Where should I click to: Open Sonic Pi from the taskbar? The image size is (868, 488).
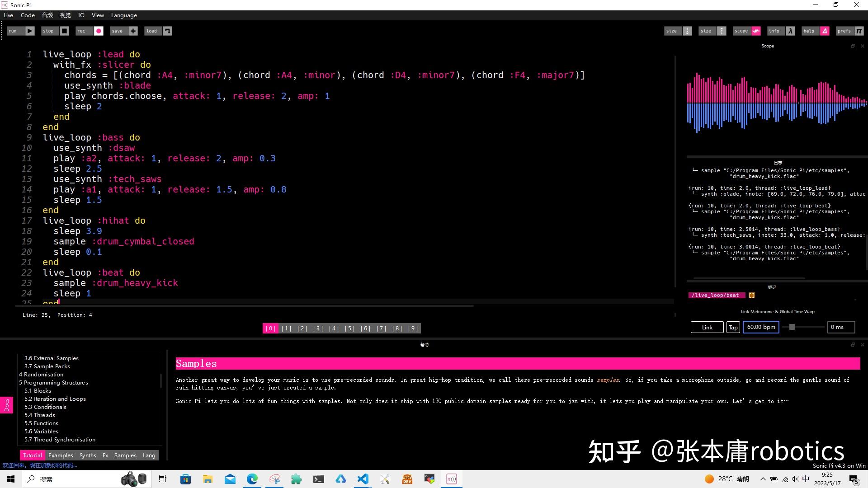pyautogui.click(x=451, y=479)
